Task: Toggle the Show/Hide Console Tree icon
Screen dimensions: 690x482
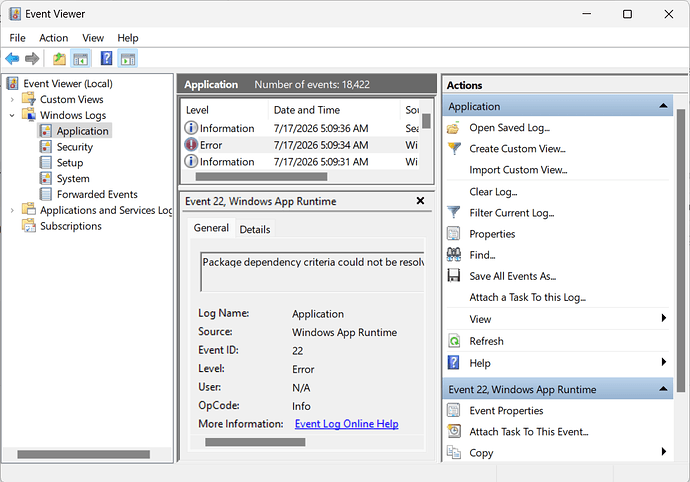Action: pos(81,59)
